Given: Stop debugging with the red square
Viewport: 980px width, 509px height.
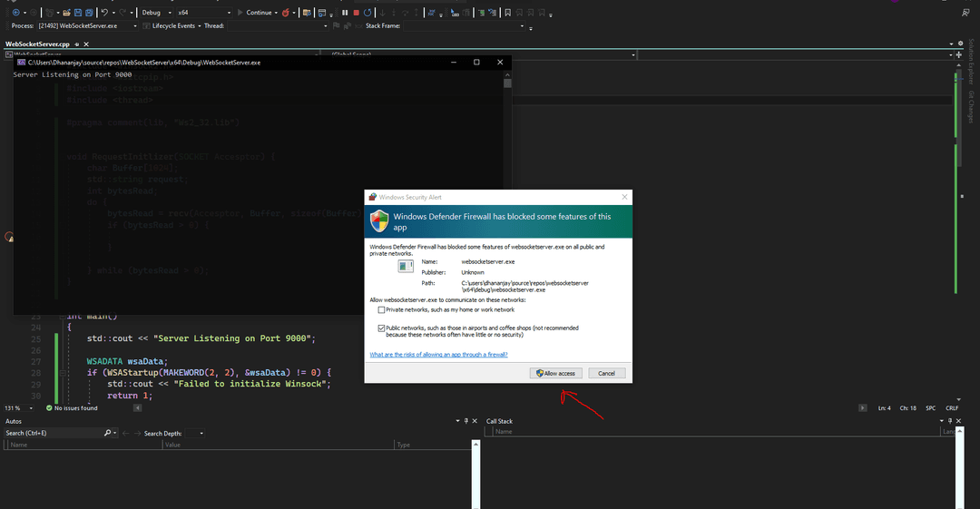Looking at the screenshot, I should pyautogui.click(x=357, y=13).
